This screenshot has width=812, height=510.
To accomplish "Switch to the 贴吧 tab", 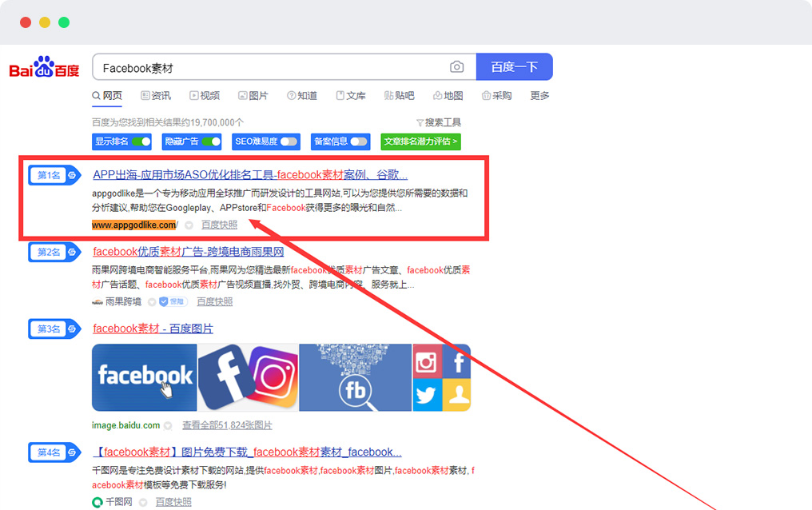I will [400, 96].
